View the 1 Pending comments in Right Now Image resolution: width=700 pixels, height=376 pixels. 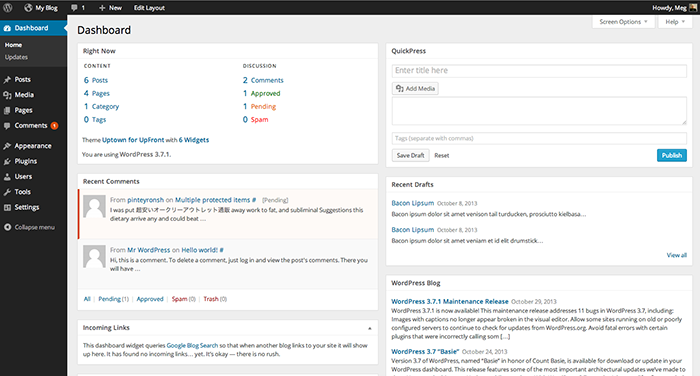click(259, 106)
